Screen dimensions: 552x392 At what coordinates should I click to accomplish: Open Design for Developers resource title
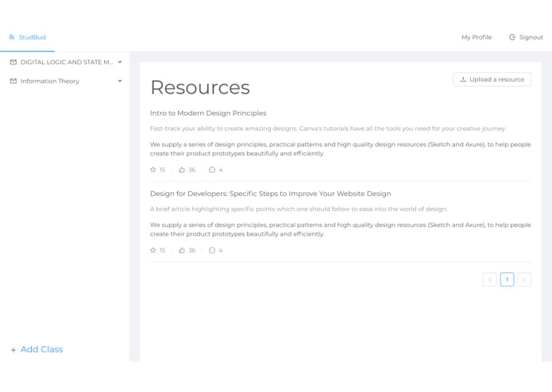[270, 194]
